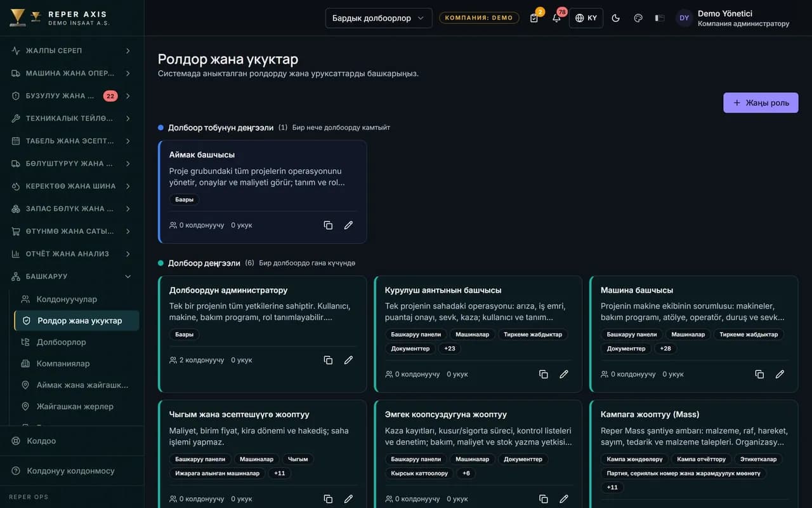Expand the Бузулуу жана section chevron

tap(128, 96)
